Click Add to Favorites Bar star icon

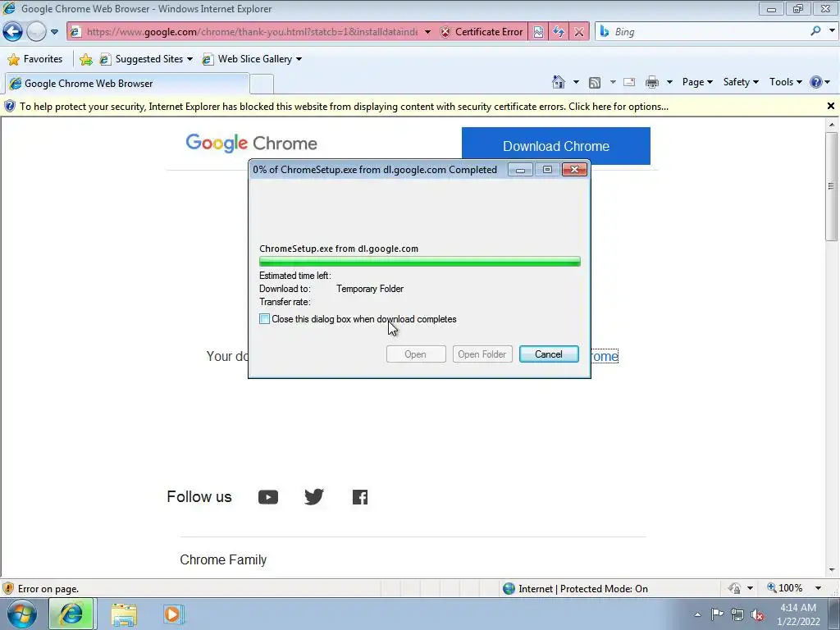point(85,59)
